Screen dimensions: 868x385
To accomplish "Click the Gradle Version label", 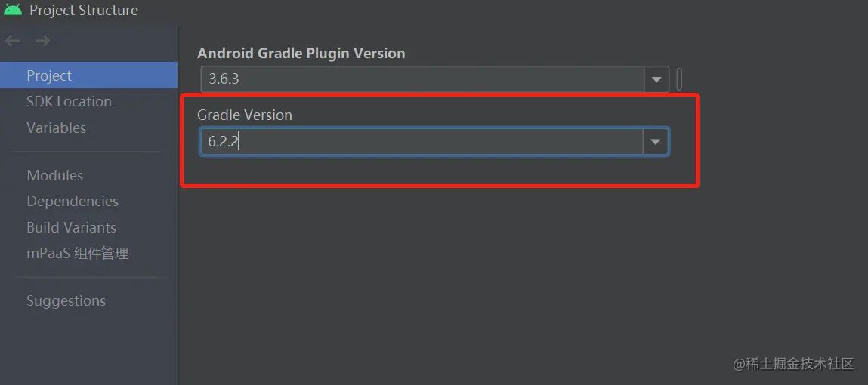I will [244, 115].
